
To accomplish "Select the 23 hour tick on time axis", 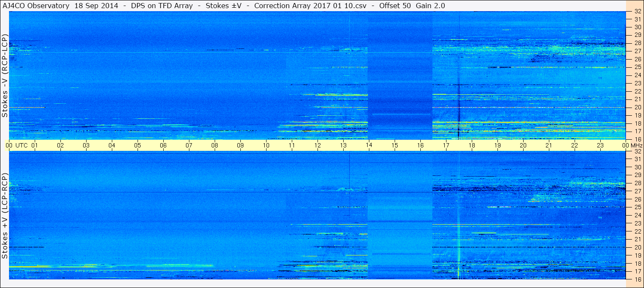I will coord(600,145).
